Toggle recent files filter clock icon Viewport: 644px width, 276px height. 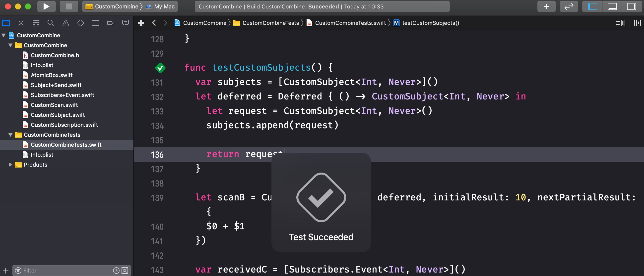[116, 271]
